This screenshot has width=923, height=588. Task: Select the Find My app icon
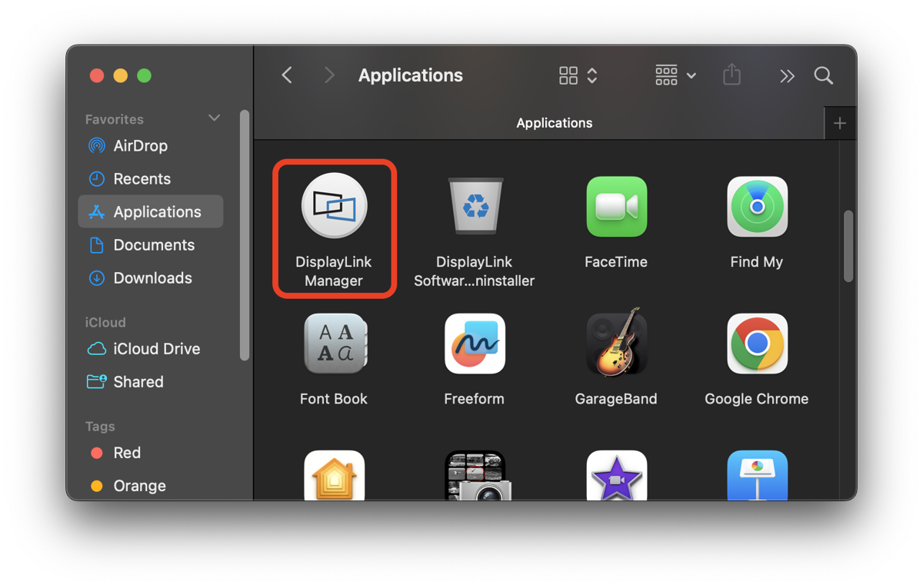tap(757, 207)
